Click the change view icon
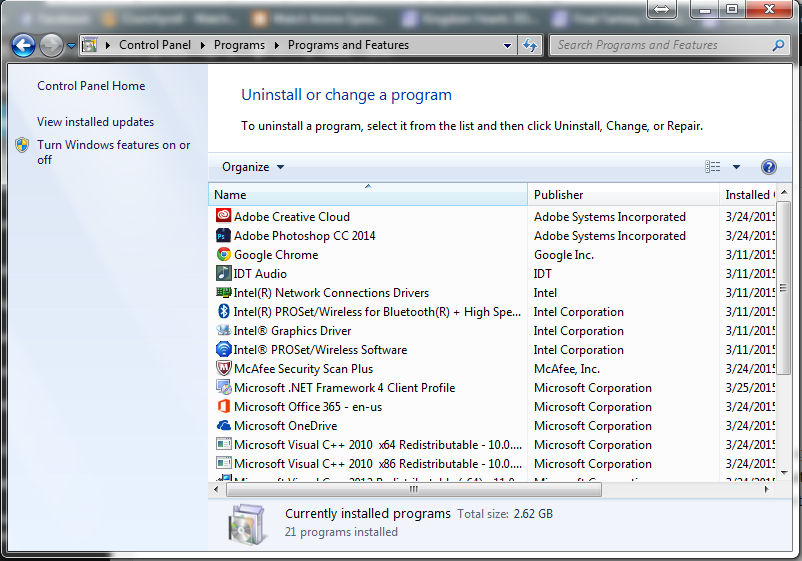 (x=712, y=167)
